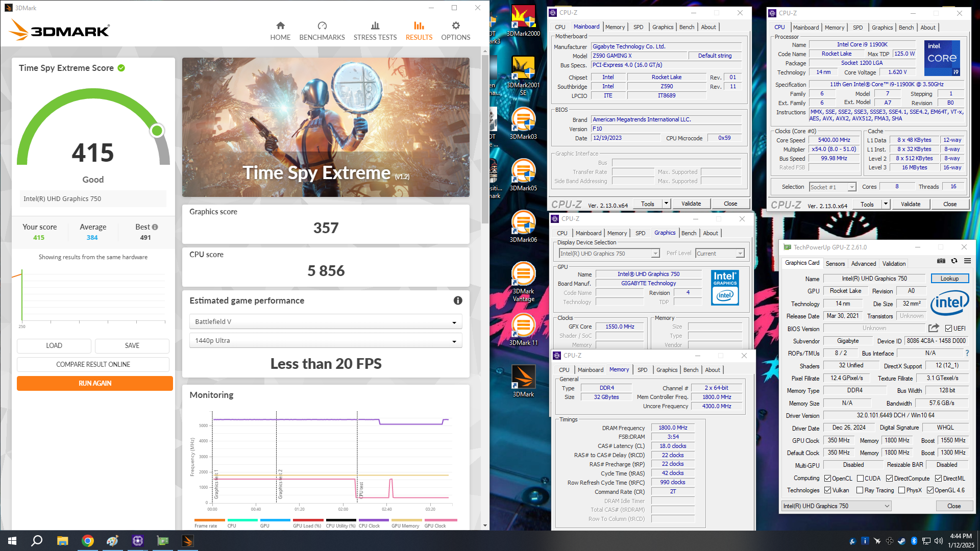Click RUN AGAIN button

click(x=95, y=383)
